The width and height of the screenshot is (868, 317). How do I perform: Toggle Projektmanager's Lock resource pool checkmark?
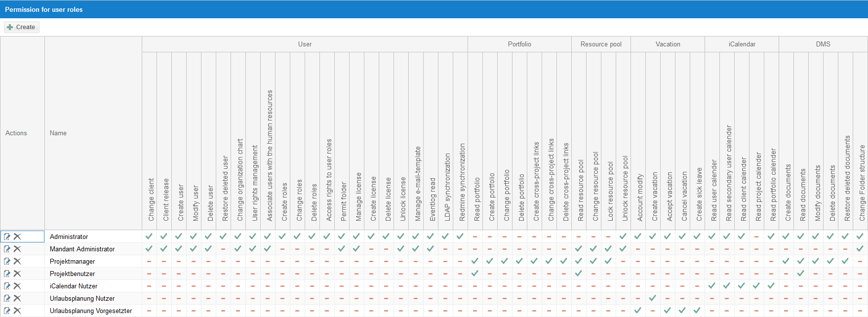[608, 261]
